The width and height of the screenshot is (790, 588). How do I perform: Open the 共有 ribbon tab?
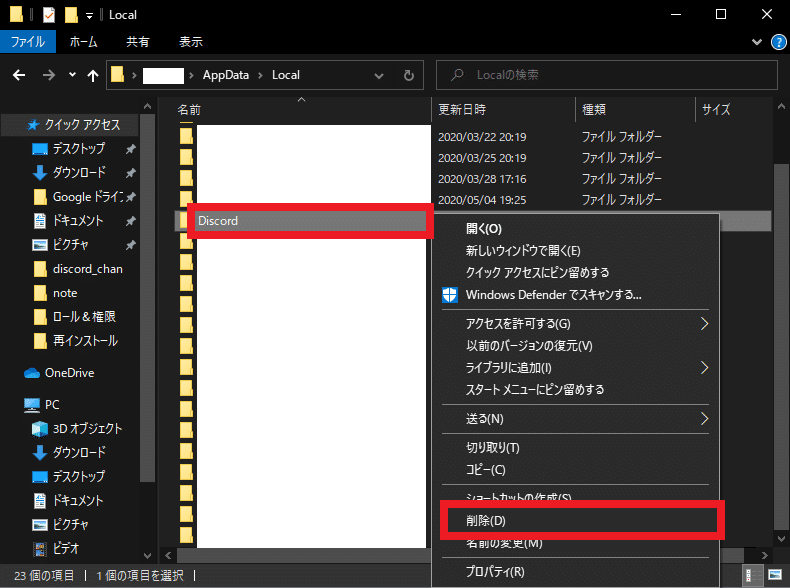point(138,42)
